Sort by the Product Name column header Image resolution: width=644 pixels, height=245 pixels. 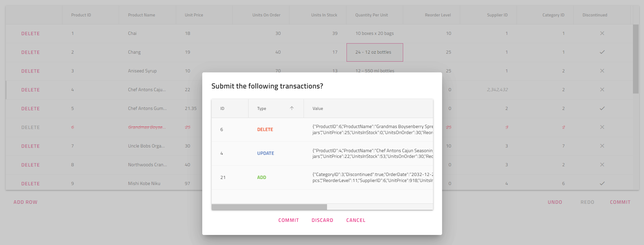coord(142,15)
